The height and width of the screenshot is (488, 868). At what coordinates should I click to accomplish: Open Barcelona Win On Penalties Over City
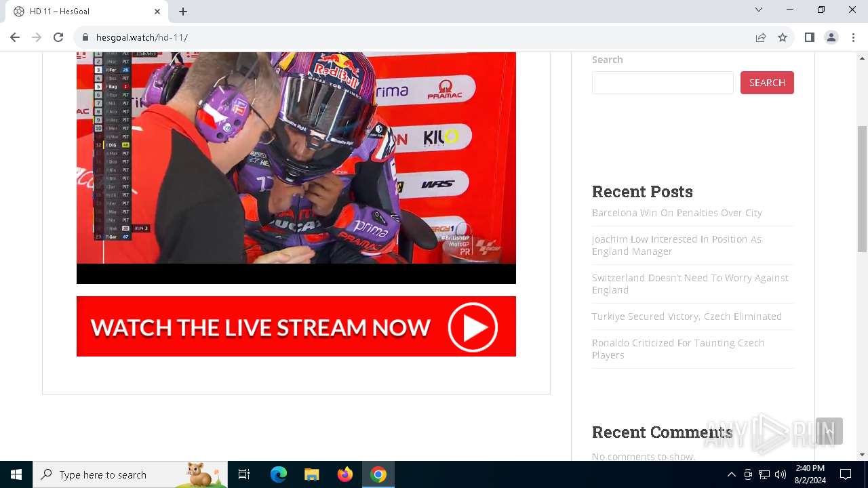point(677,213)
